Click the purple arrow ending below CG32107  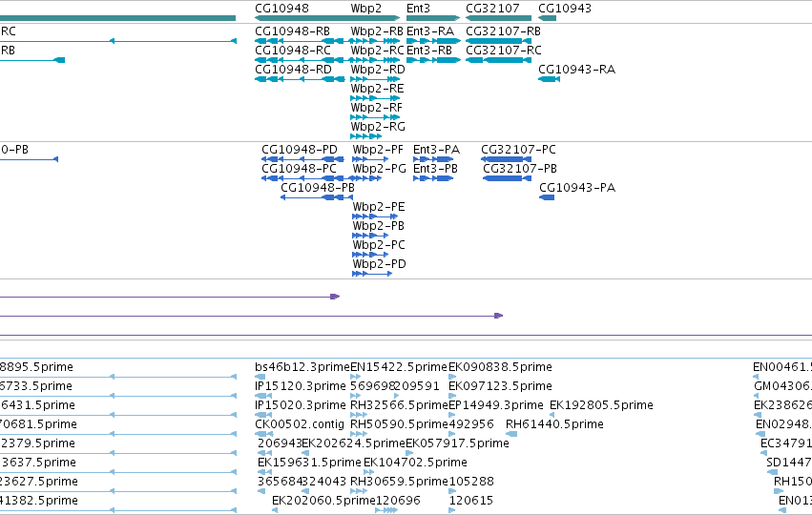pyautogui.click(x=252, y=316)
